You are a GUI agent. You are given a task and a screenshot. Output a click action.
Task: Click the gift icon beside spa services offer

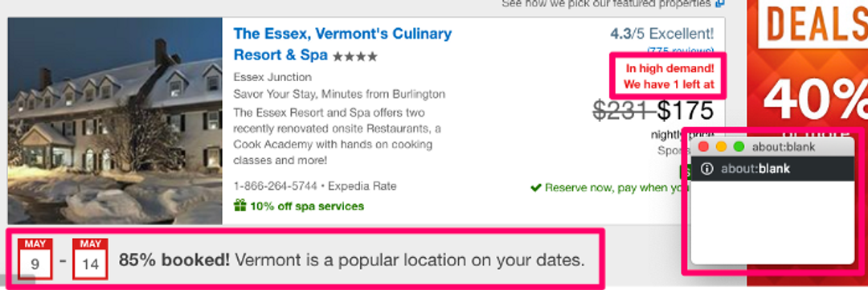point(240,206)
